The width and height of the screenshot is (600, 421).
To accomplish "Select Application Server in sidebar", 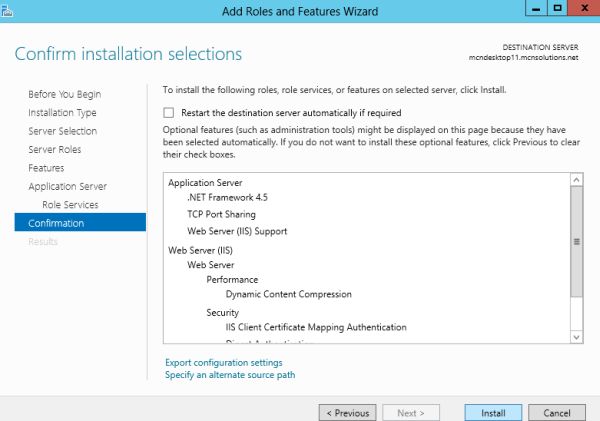I will 67,187.
